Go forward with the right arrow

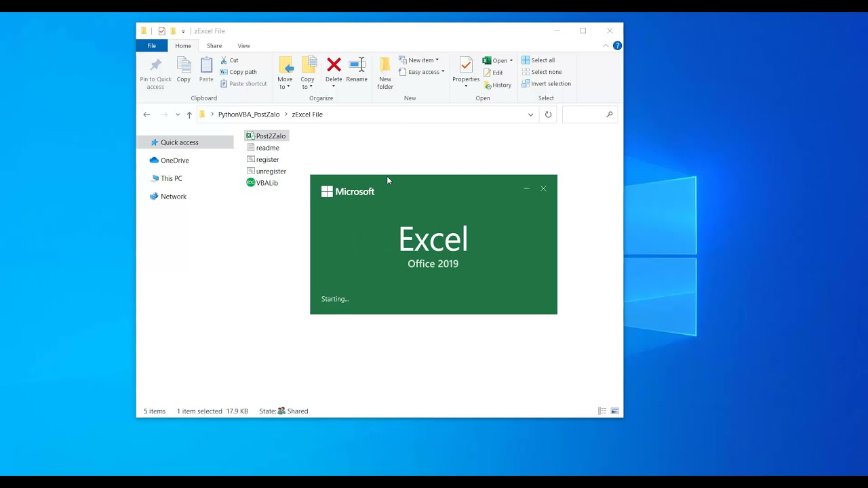pyautogui.click(x=163, y=115)
